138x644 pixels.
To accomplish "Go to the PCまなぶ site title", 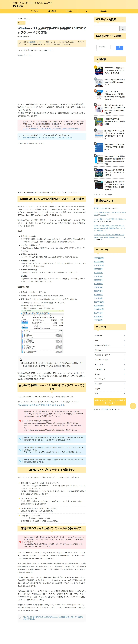I will click(18, 6).
